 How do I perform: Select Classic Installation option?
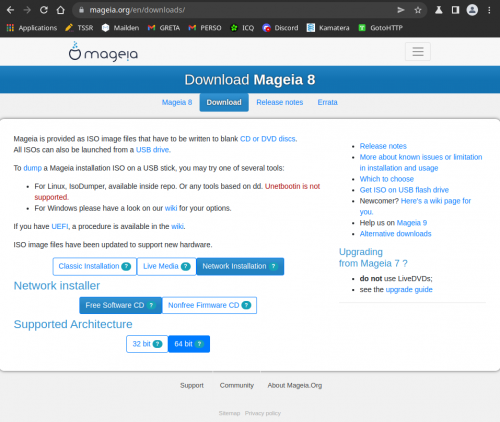pos(95,266)
